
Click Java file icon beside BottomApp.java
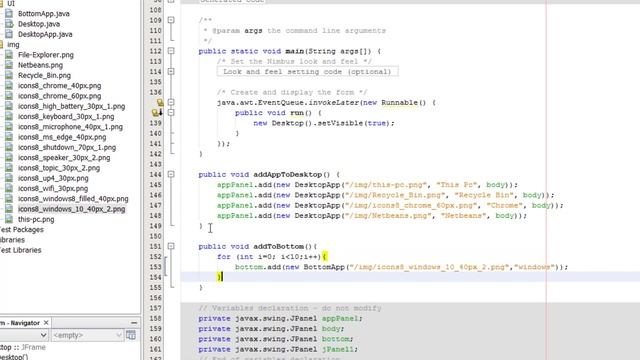(x=9, y=13)
